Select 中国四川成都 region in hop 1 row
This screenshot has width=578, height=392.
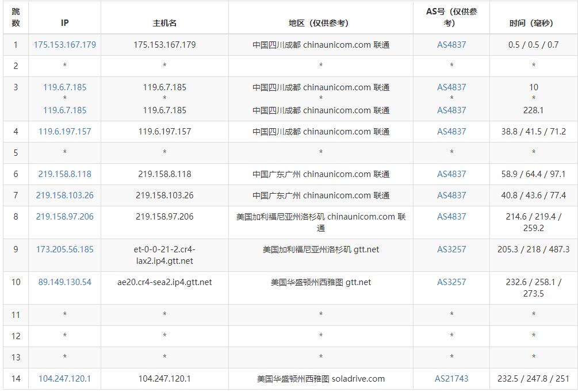coord(321,45)
